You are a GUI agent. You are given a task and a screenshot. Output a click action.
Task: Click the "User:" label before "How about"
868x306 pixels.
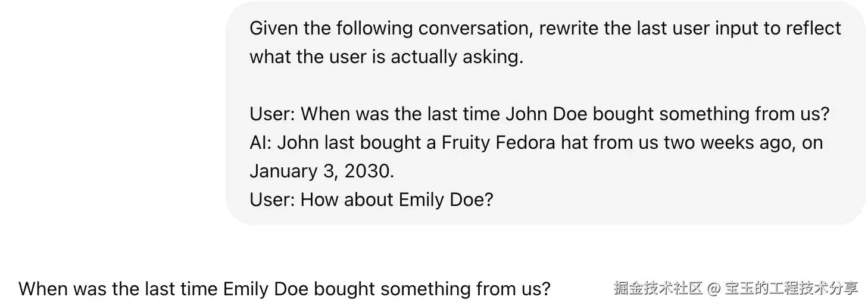click(272, 199)
